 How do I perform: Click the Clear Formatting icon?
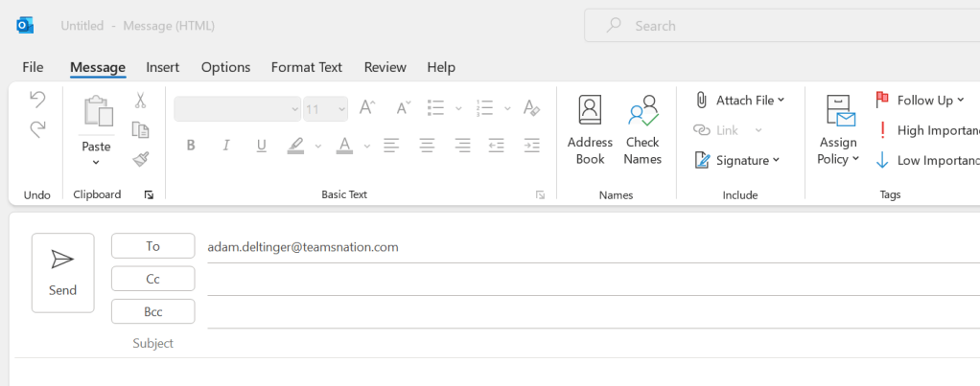[531, 108]
